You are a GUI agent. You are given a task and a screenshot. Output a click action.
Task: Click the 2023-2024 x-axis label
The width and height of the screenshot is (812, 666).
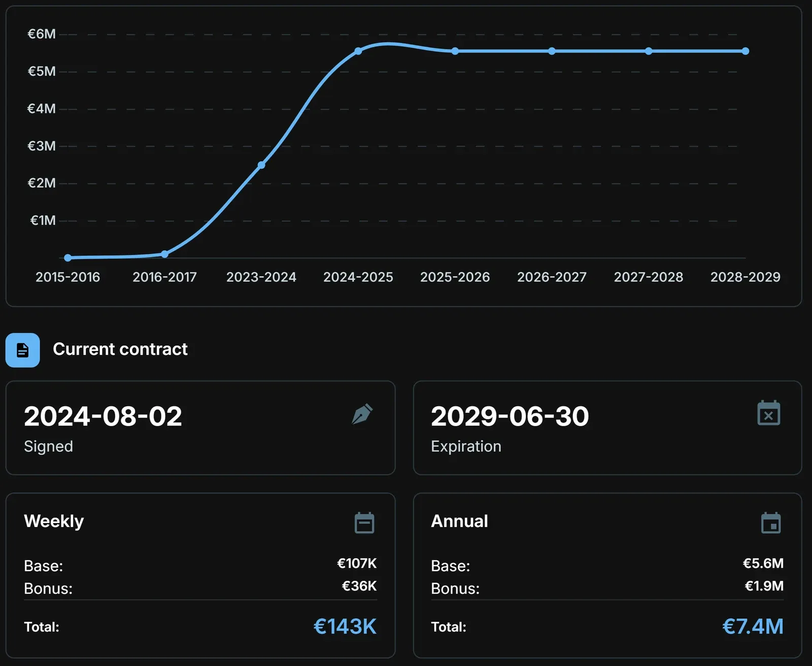[261, 277]
